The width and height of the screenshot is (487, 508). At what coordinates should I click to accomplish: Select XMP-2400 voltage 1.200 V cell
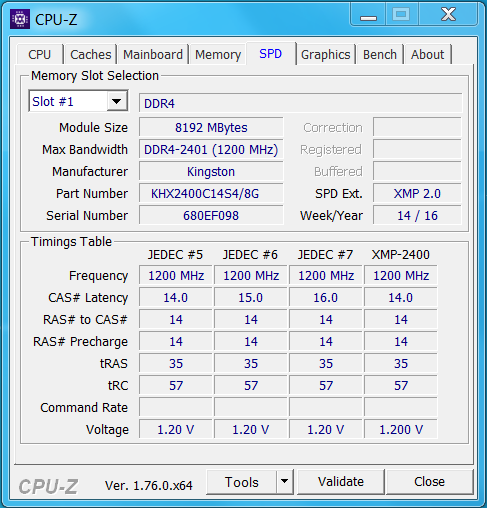401,430
